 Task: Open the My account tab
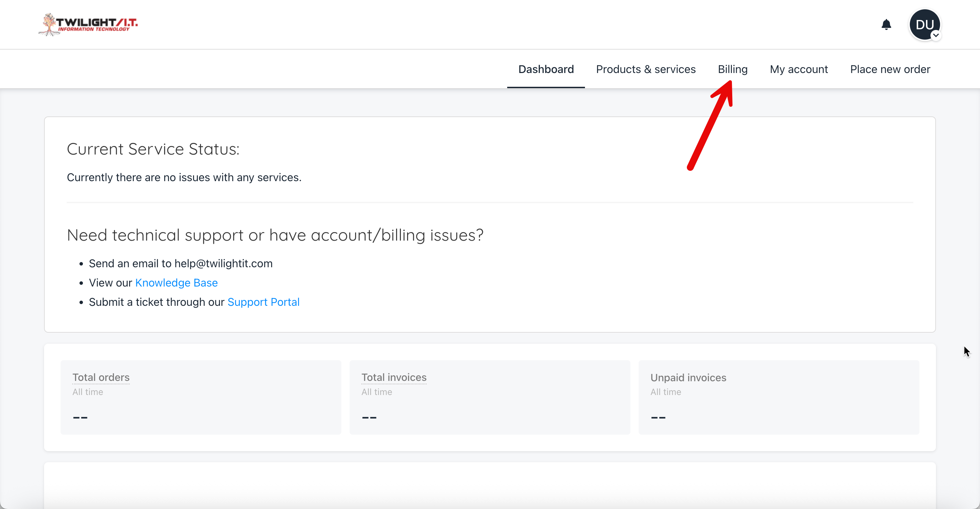(x=799, y=69)
